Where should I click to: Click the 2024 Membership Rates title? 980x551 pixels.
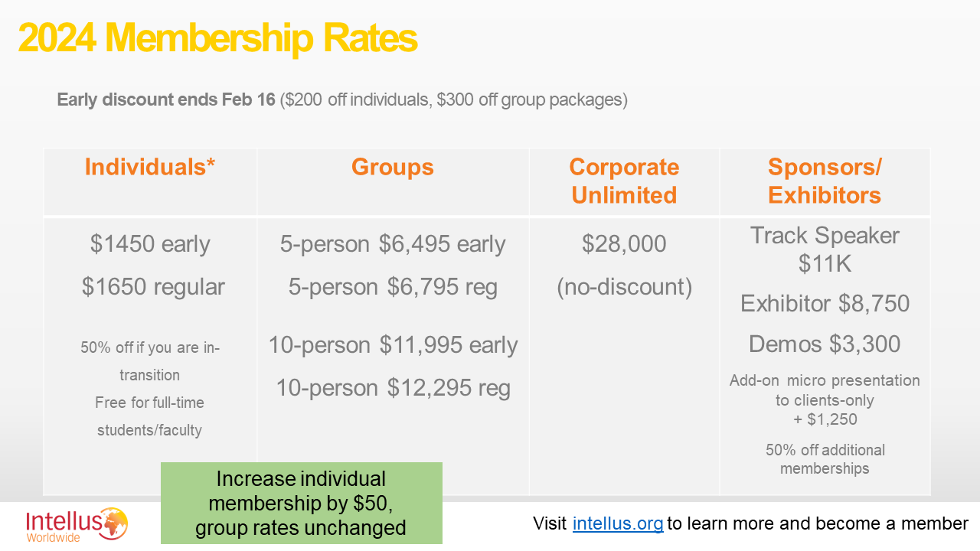coord(218,38)
